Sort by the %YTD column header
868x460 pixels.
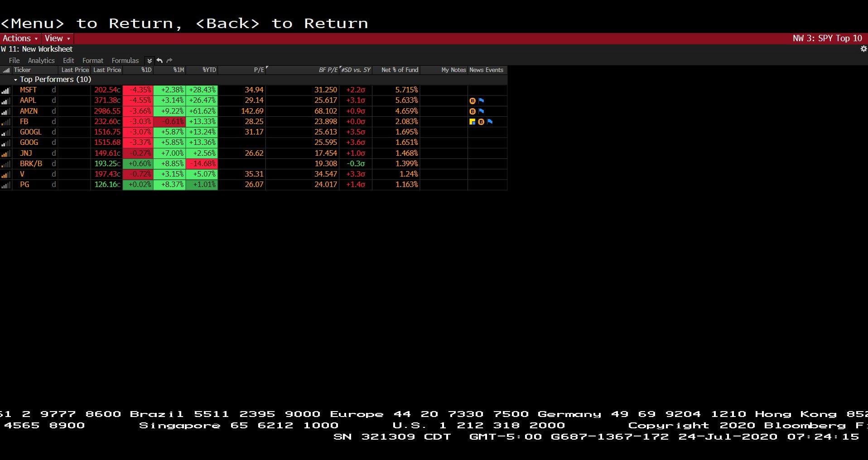[202, 70]
